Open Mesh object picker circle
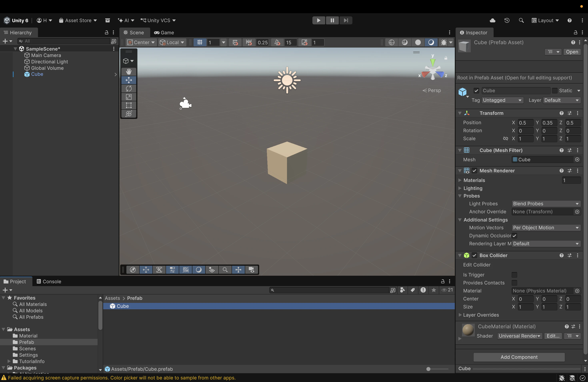The height and width of the screenshot is (382, 588). click(577, 160)
